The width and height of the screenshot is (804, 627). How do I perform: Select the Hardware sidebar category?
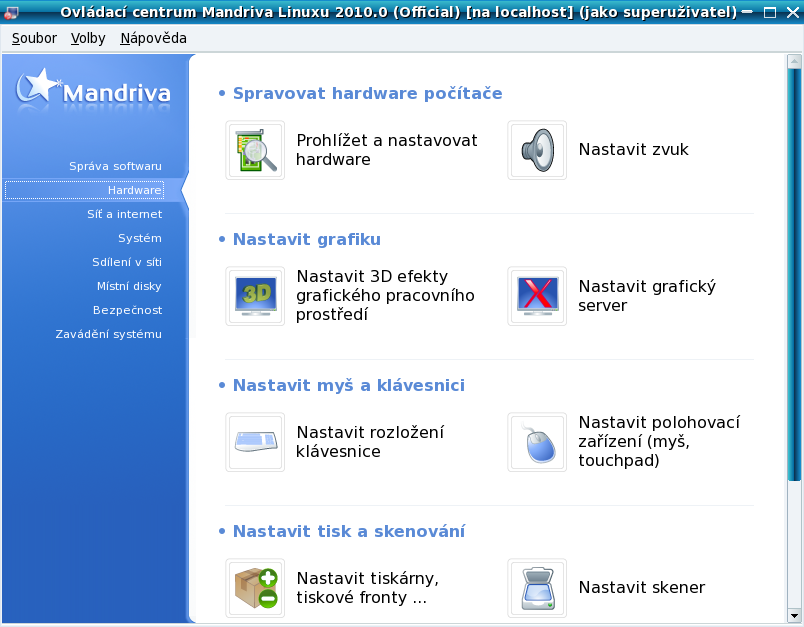click(x=85, y=190)
